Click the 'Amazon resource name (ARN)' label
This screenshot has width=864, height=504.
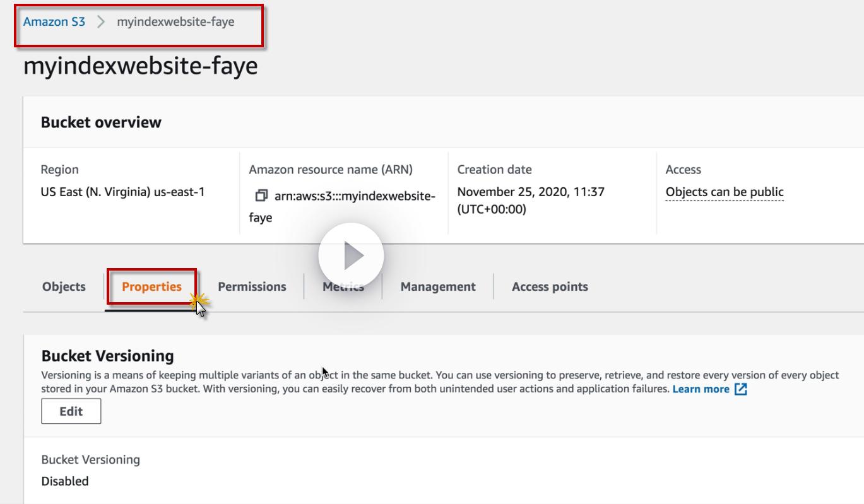tap(331, 170)
